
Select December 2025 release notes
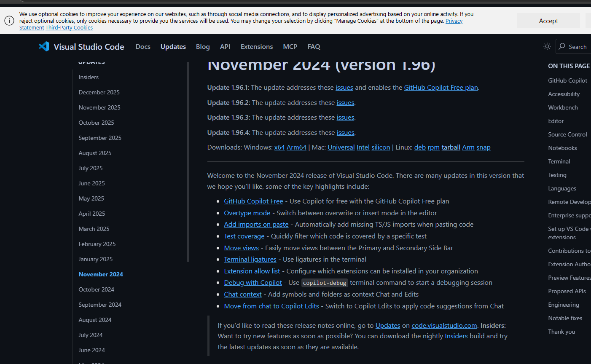(x=99, y=92)
